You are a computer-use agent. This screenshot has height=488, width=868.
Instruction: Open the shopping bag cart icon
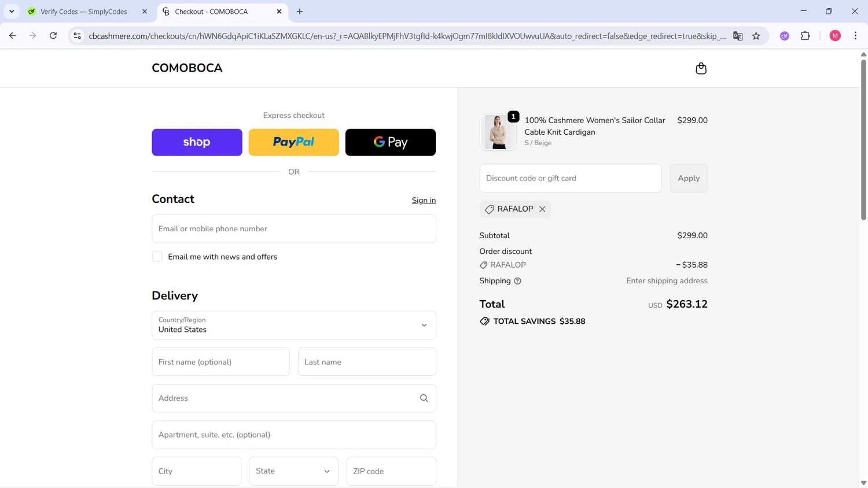click(x=701, y=68)
